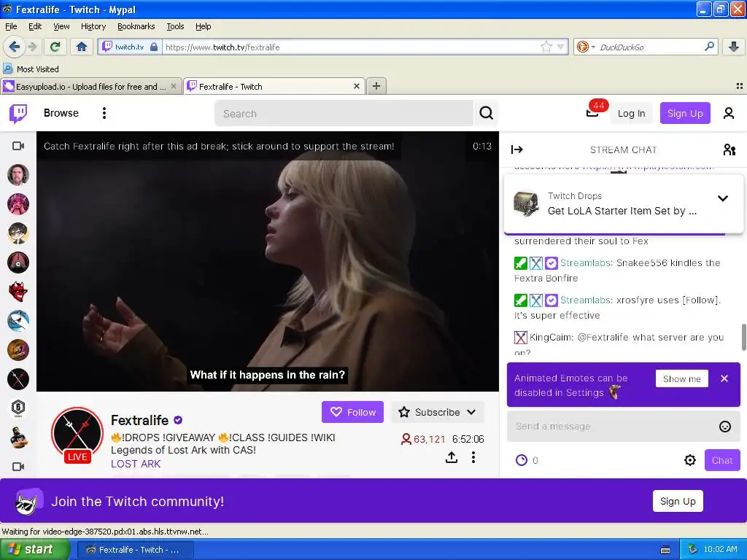The width and height of the screenshot is (747, 560).
Task: Open the View menu
Action: pos(61,26)
